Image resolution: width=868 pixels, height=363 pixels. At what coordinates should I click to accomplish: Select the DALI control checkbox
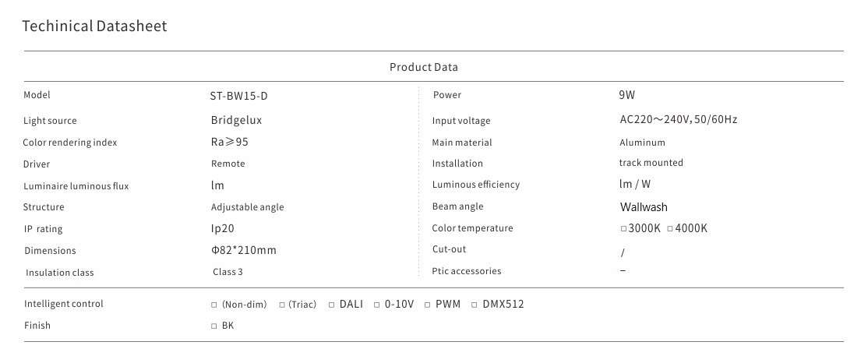(x=332, y=305)
